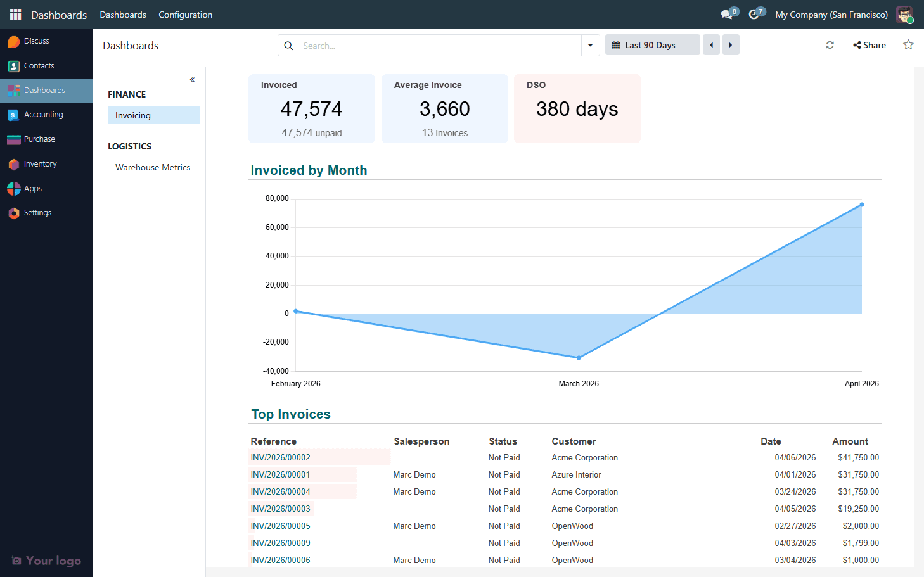The height and width of the screenshot is (577, 924).
Task: Open the main apps grid menu
Action: [15, 14]
